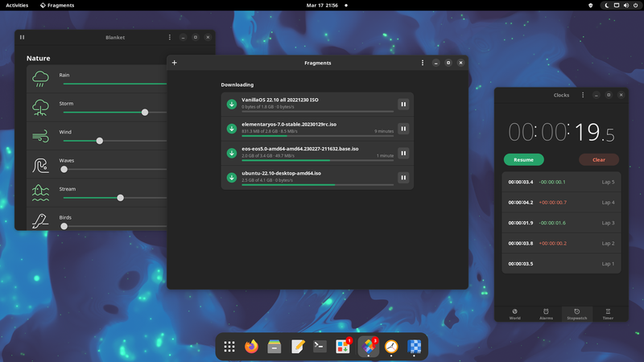644x362 pixels.
Task: Select the VanillaOS 22.10 all 20221230 ISO title
Action: click(x=279, y=100)
